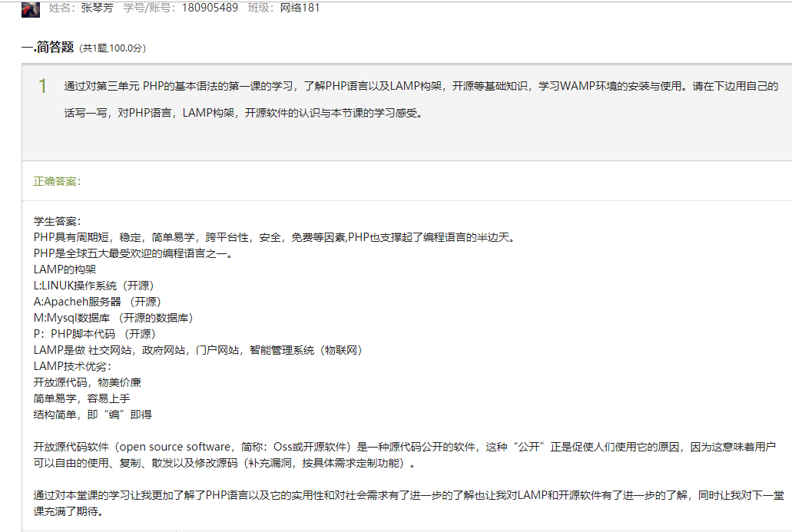This screenshot has height=532, width=792.
Task: Click the question text about 第三单元 PHP
Action: click(x=420, y=86)
